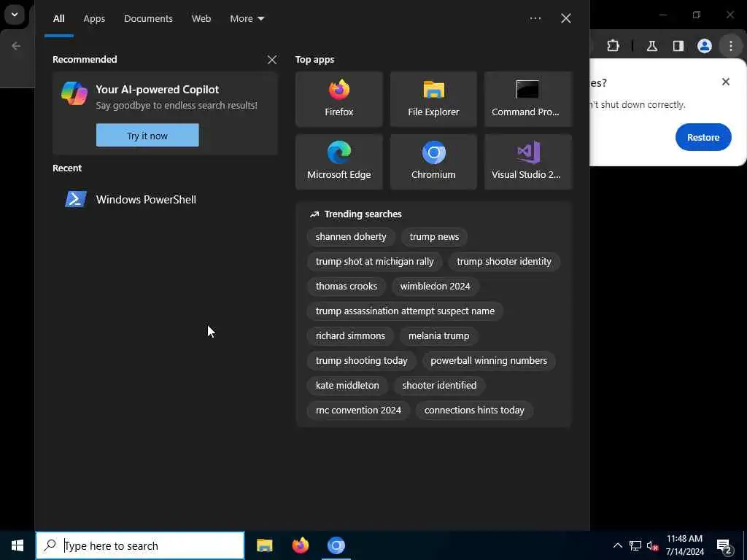747x560 pixels.
Task: Select 'trump shooting today' chip
Action: tap(361, 360)
